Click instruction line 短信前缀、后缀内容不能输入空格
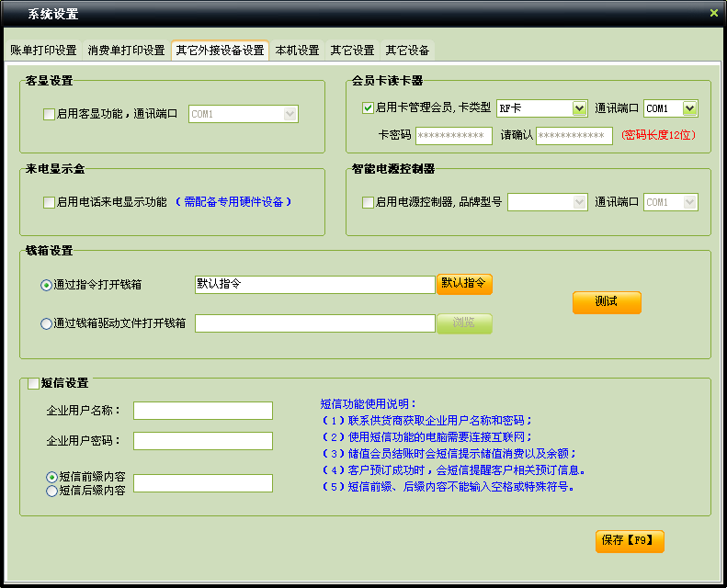727x588 pixels. pyautogui.click(x=448, y=487)
